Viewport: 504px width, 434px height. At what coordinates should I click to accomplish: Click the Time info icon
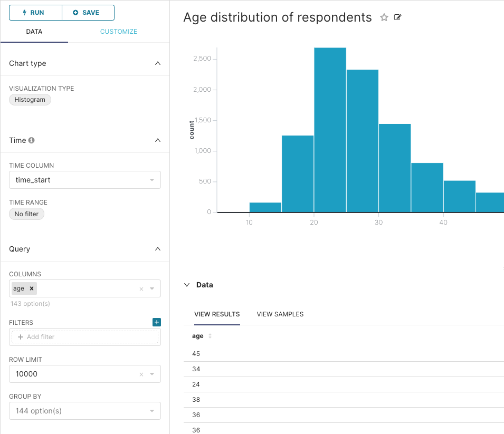pos(31,140)
